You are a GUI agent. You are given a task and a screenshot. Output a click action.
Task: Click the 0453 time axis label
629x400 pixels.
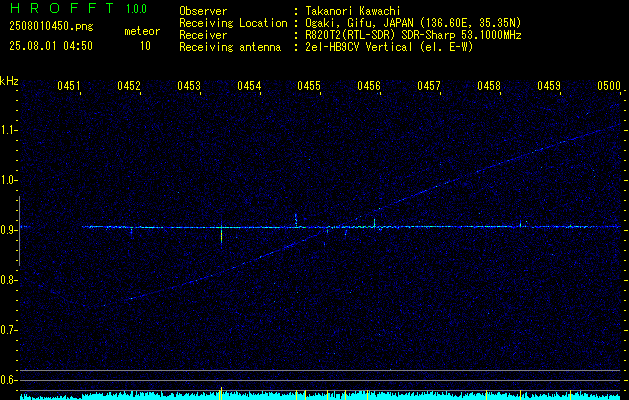click(x=189, y=85)
